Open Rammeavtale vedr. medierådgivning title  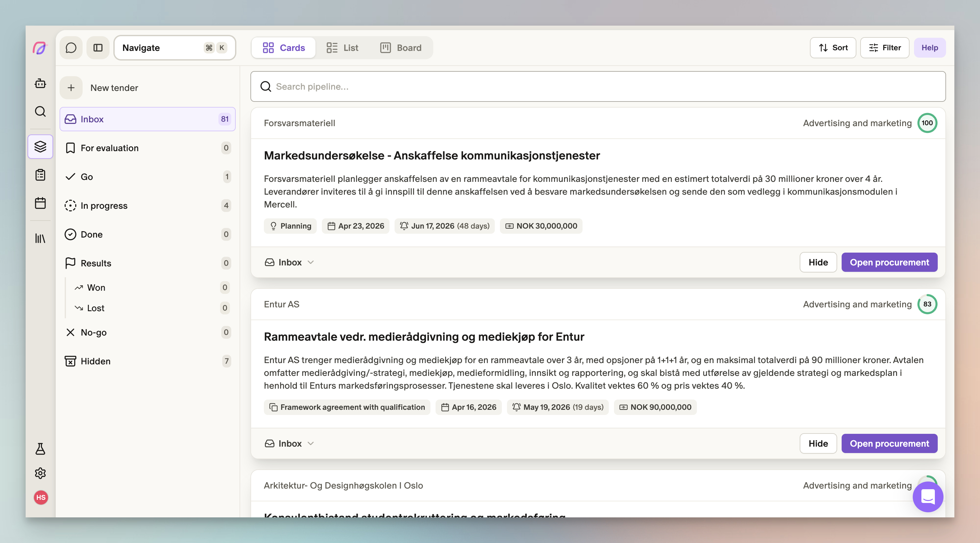point(424,337)
